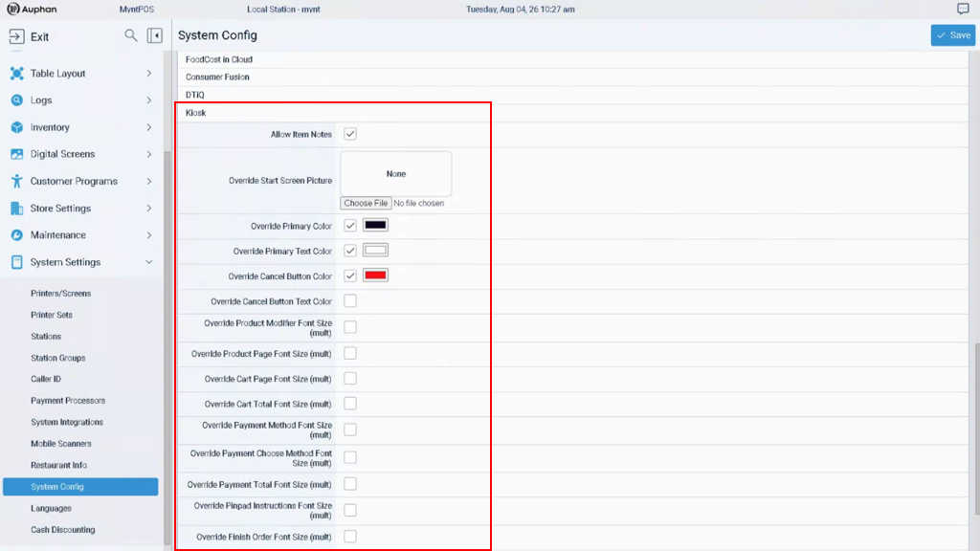Expand Customer Programs chevron
Image resolution: width=980 pixels, height=551 pixels.
tap(148, 181)
